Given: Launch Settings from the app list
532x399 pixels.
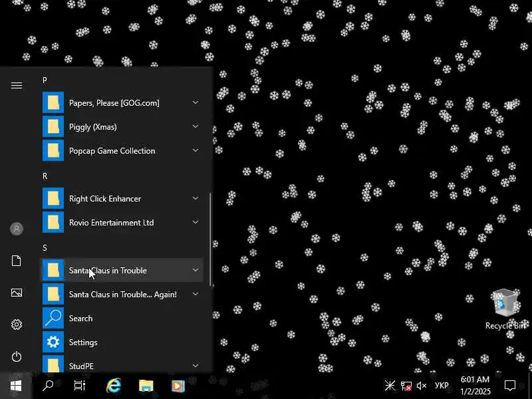Looking at the screenshot, I should click(x=122, y=342).
